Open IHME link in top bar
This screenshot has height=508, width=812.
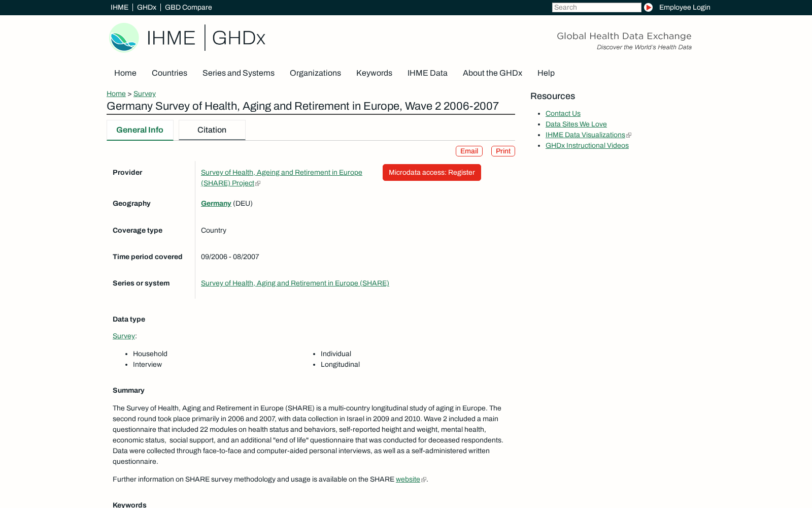tap(119, 7)
